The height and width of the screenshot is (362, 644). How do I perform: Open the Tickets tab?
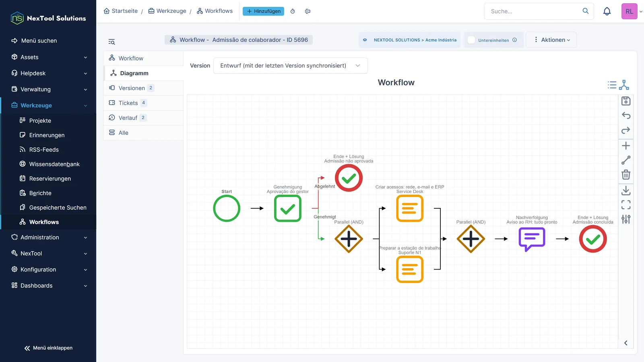pos(143,103)
